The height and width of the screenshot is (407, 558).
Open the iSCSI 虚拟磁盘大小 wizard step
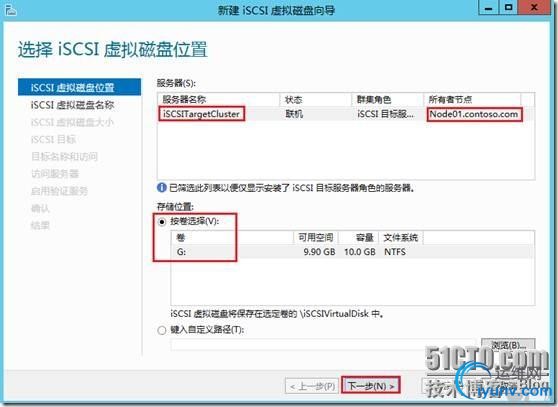point(72,122)
